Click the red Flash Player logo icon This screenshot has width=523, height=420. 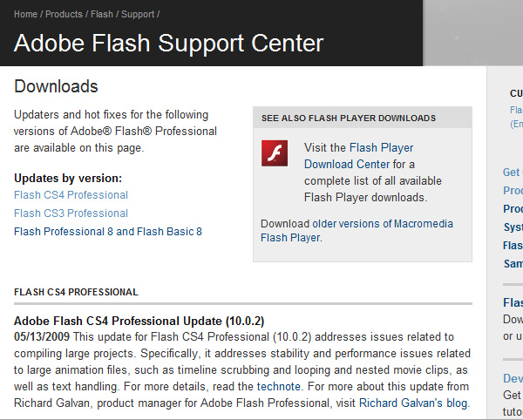pos(275,153)
